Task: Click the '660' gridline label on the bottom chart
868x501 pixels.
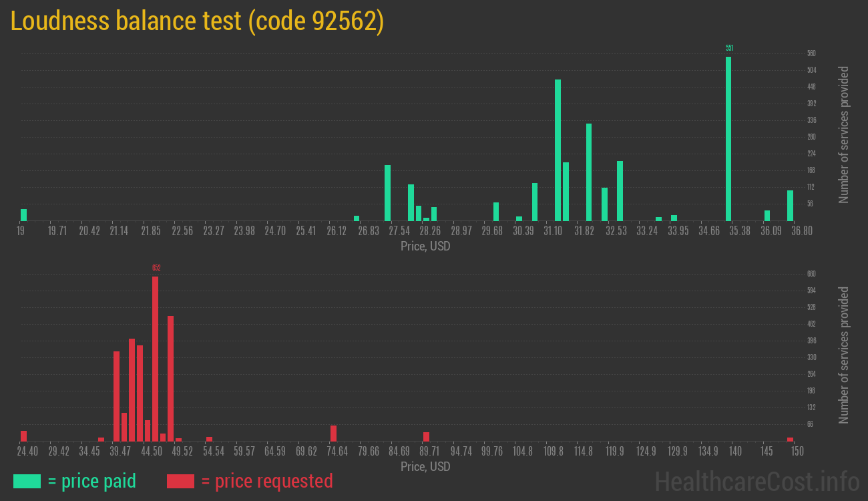Action: click(810, 273)
